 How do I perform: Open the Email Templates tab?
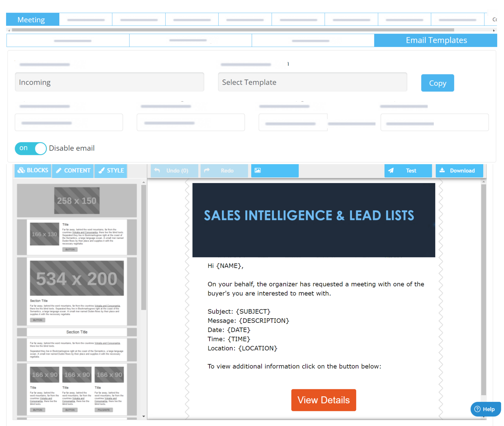tap(435, 40)
